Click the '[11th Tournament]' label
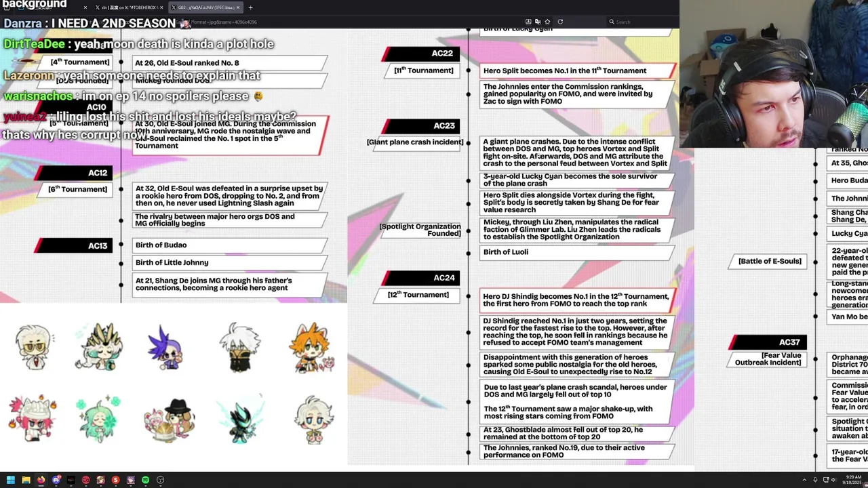The width and height of the screenshot is (868, 488). [x=423, y=70]
